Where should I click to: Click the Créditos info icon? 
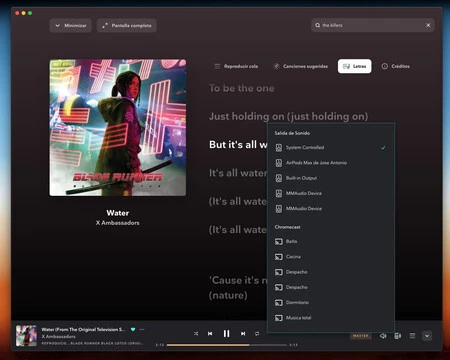(x=385, y=66)
